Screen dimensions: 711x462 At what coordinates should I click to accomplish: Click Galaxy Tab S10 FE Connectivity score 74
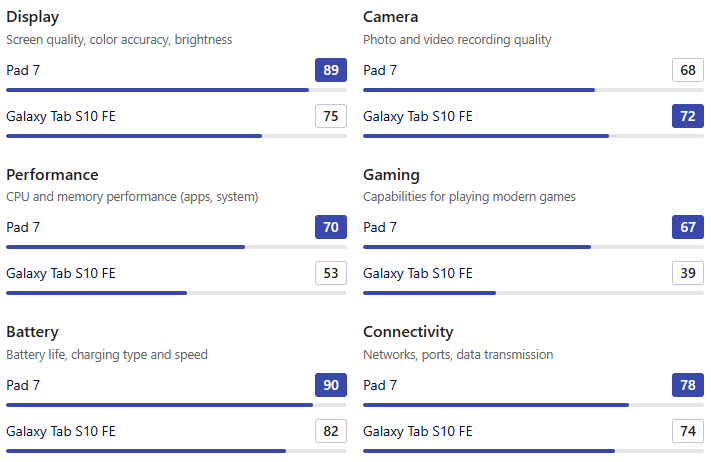[x=688, y=431]
